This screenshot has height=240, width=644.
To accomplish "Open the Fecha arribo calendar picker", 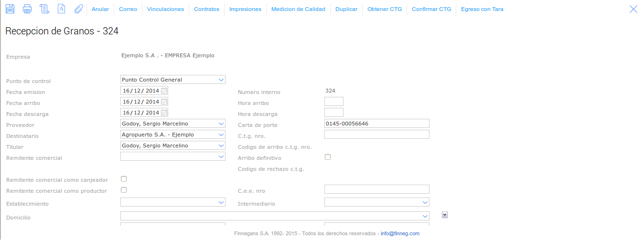I will tap(164, 102).
